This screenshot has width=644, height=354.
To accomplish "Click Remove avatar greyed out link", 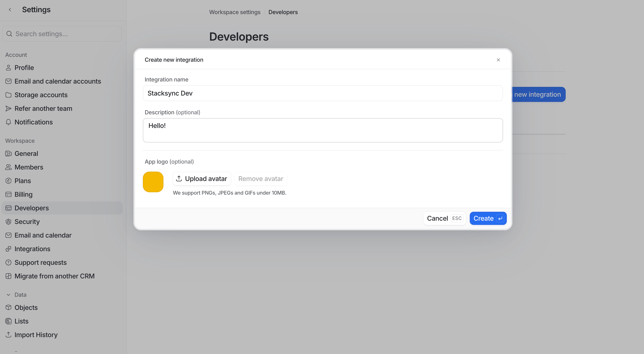I will [260, 178].
